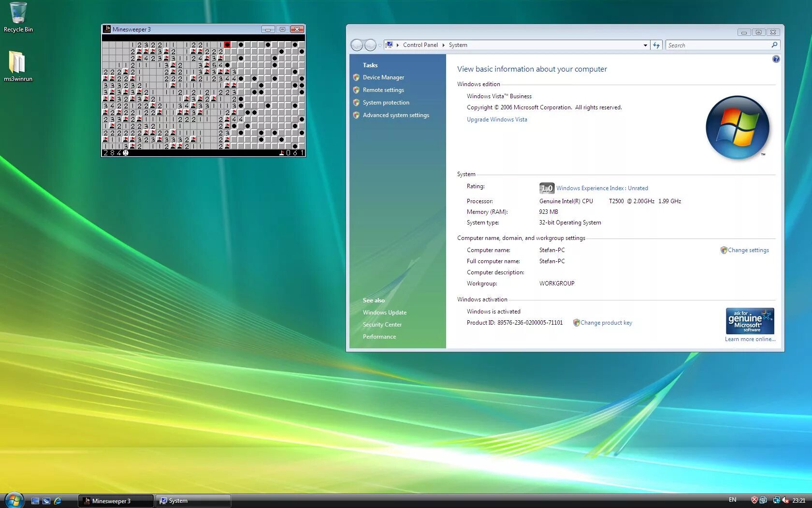Open the Start menu
Screen dimensions: 812x508
[x=14, y=500]
